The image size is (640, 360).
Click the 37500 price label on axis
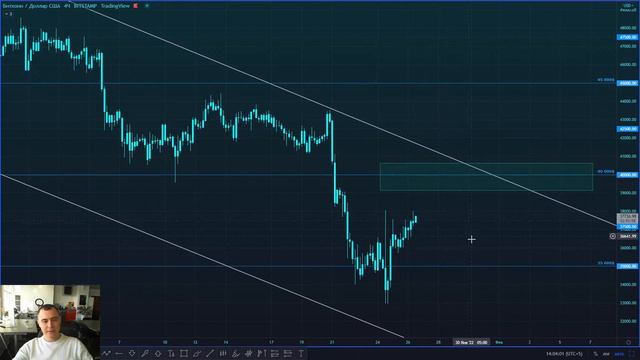[627, 227]
